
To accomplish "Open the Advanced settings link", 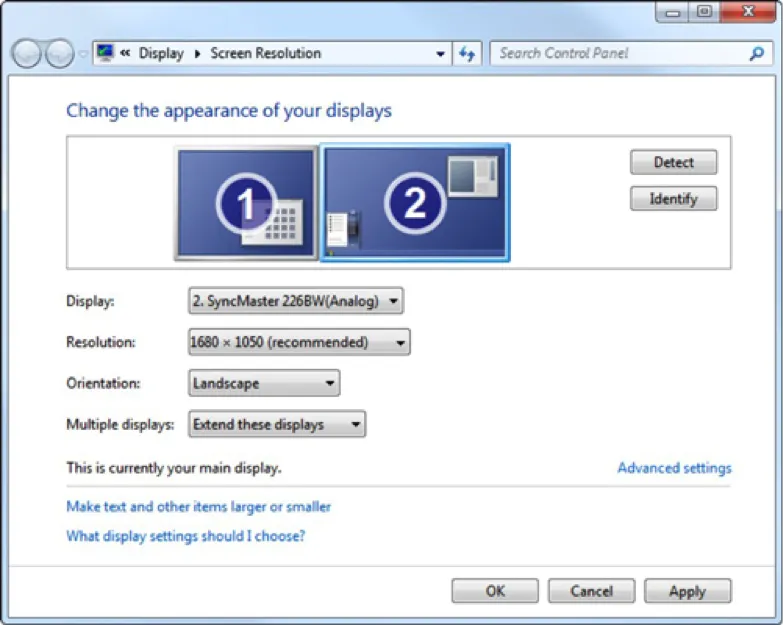I will (674, 468).
